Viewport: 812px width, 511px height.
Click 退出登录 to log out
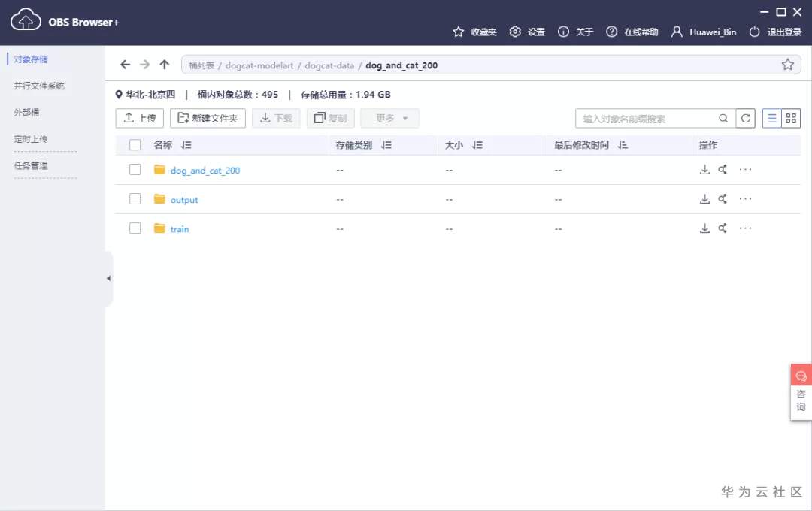pos(775,32)
